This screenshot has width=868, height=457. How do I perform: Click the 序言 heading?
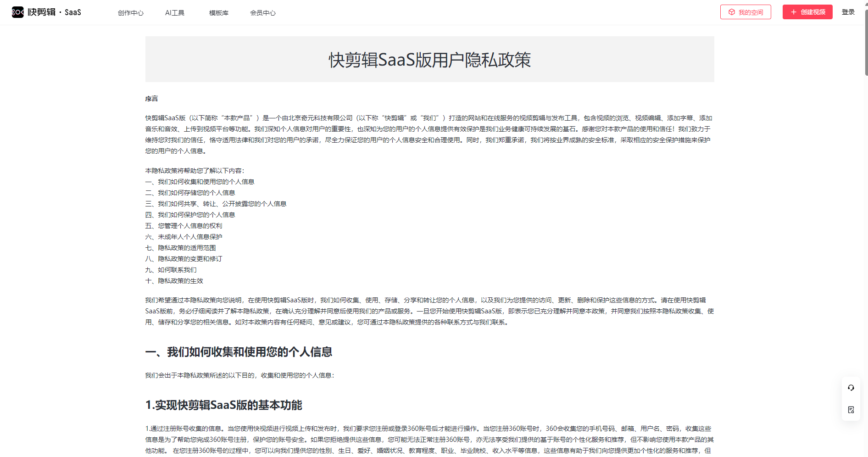[x=151, y=99]
